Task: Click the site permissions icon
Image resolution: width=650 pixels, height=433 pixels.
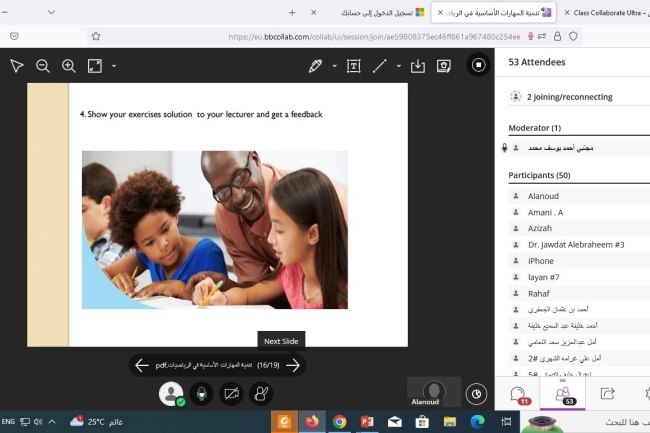Action: point(542,36)
